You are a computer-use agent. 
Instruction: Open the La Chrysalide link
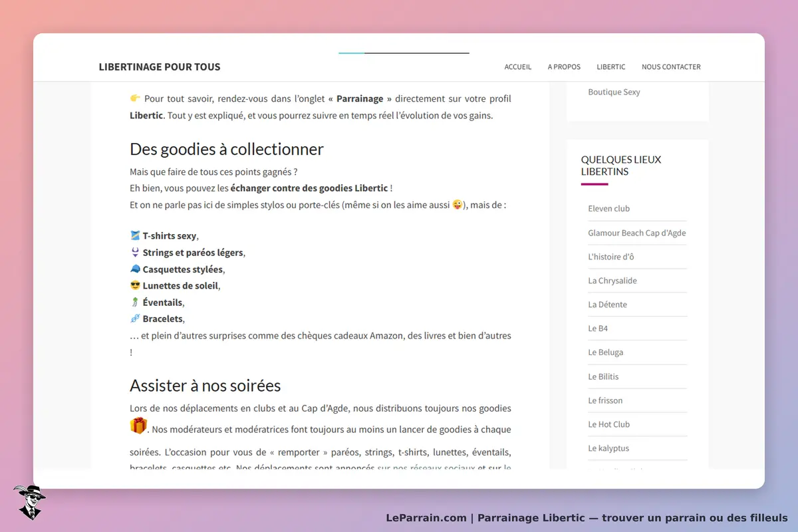(x=612, y=281)
